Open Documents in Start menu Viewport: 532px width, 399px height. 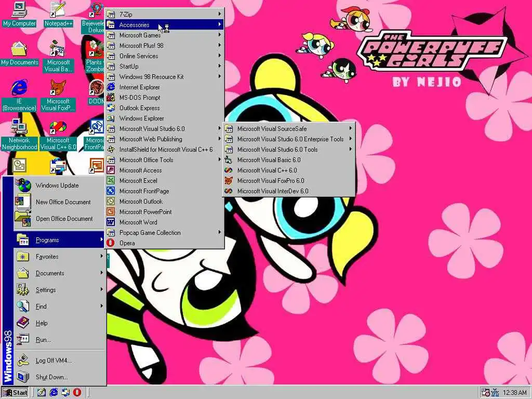(59, 273)
